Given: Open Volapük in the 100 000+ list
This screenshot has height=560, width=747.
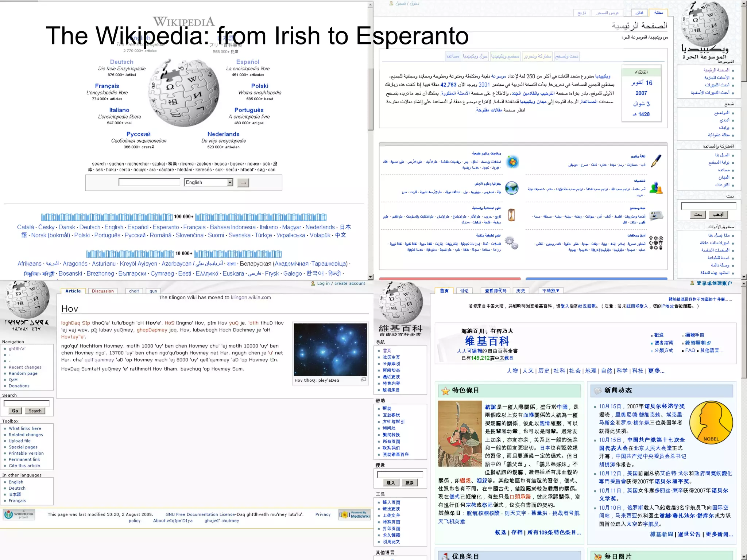Looking at the screenshot, I should coord(320,235).
